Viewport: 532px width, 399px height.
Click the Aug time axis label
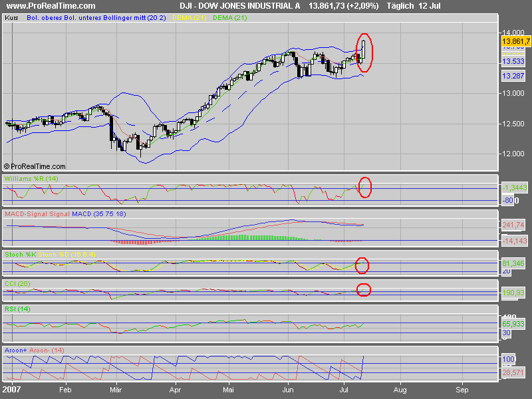click(x=400, y=390)
